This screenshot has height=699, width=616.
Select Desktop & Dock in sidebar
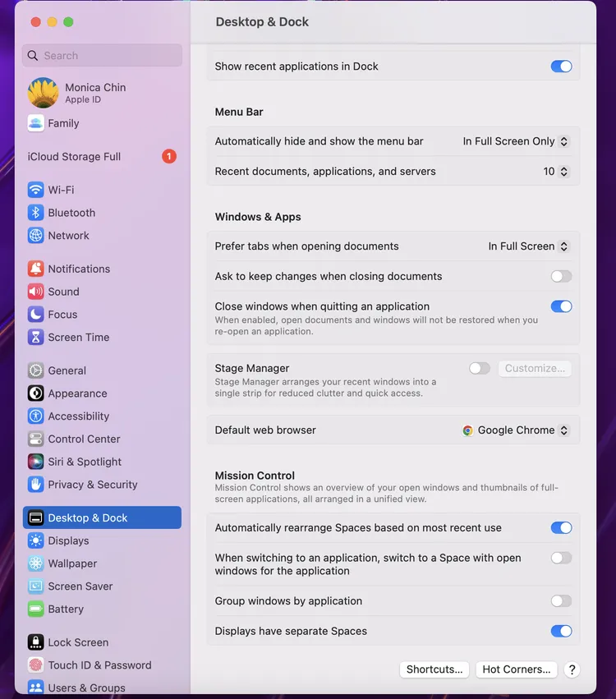click(102, 517)
